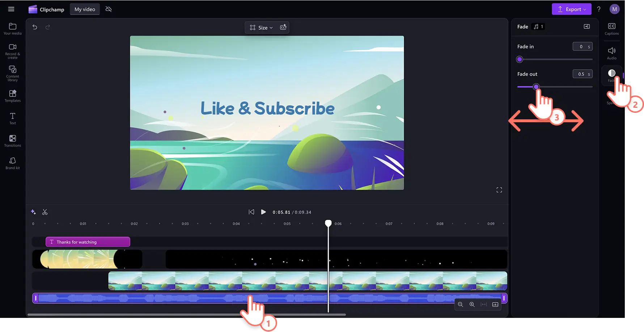The height and width of the screenshot is (332, 644).
Task: Collapse the timeline panel icon
Action: 495,305
